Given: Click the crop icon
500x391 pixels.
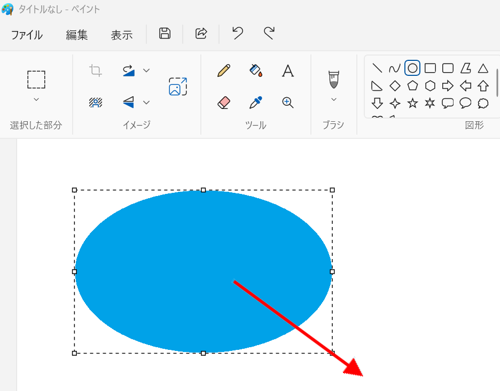Looking at the screenshot, I should [95, 71].
